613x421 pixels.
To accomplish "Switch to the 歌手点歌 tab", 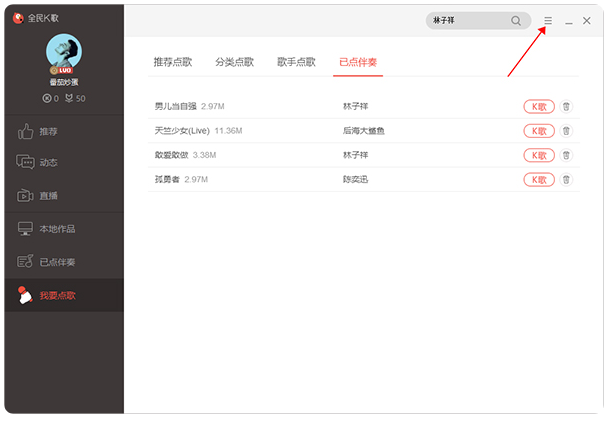I will (296, 62).
